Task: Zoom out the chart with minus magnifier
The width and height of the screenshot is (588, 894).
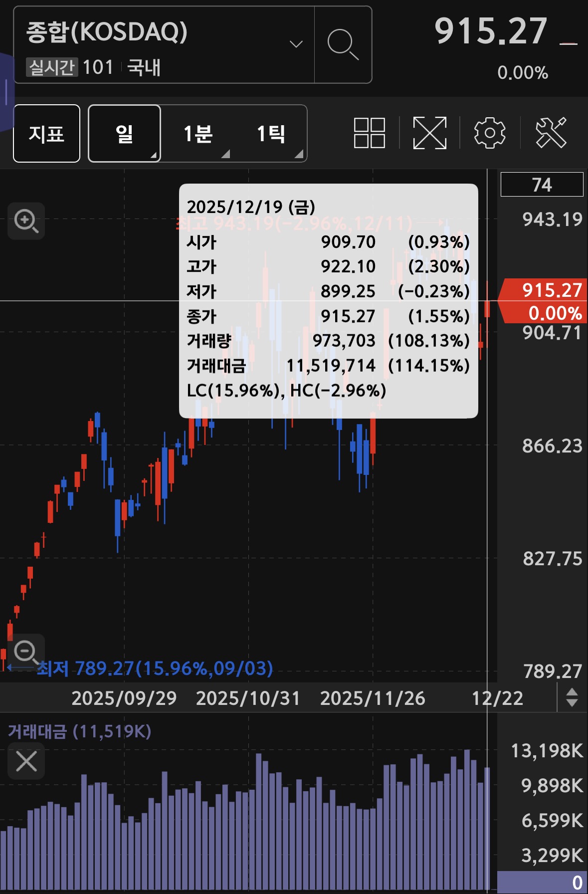Action: pyautogui.click(x=26, y=652)
